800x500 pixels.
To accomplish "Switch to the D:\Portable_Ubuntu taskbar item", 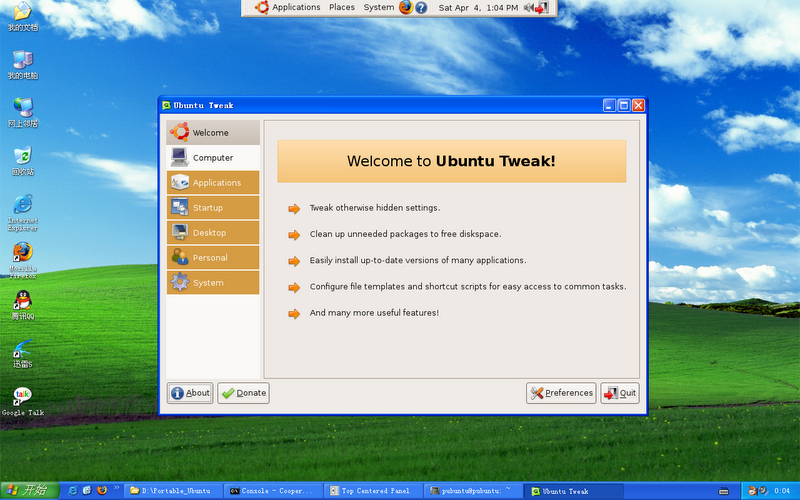I will (x=173, y=491).
